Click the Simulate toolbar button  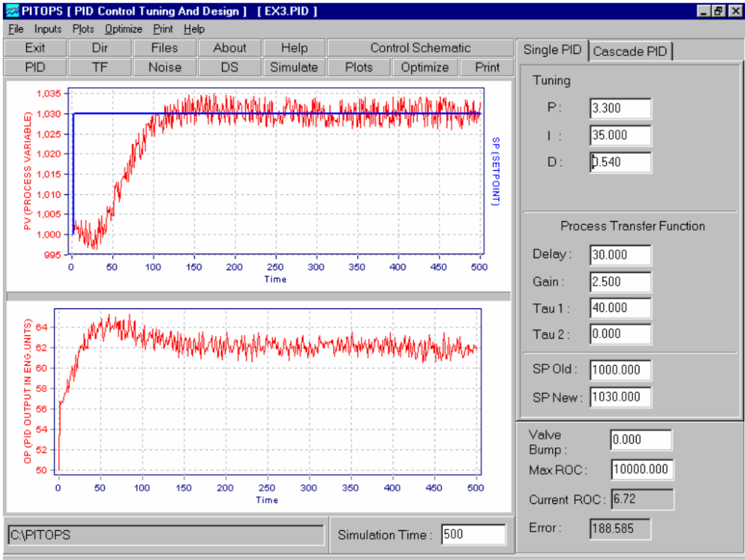tap(294, 68)
